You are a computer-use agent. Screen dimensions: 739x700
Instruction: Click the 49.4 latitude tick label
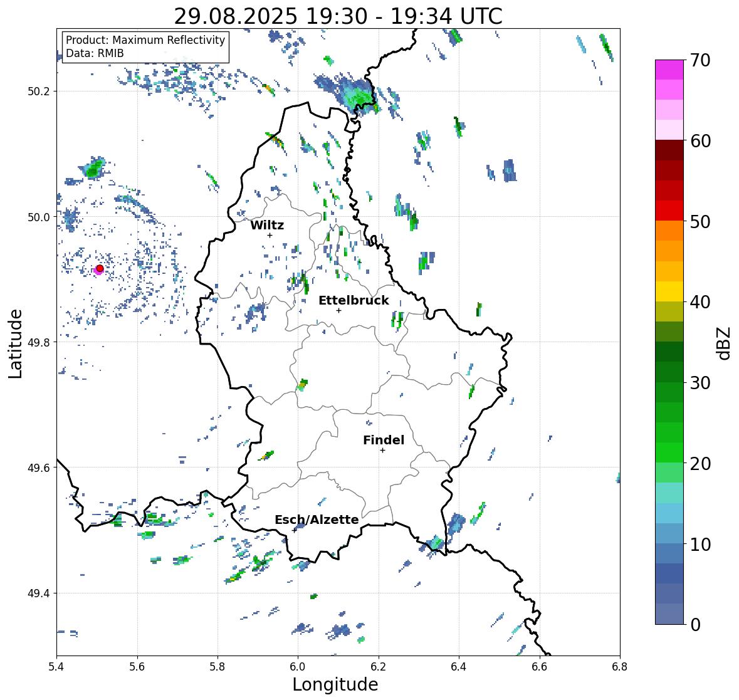(38, 593)
